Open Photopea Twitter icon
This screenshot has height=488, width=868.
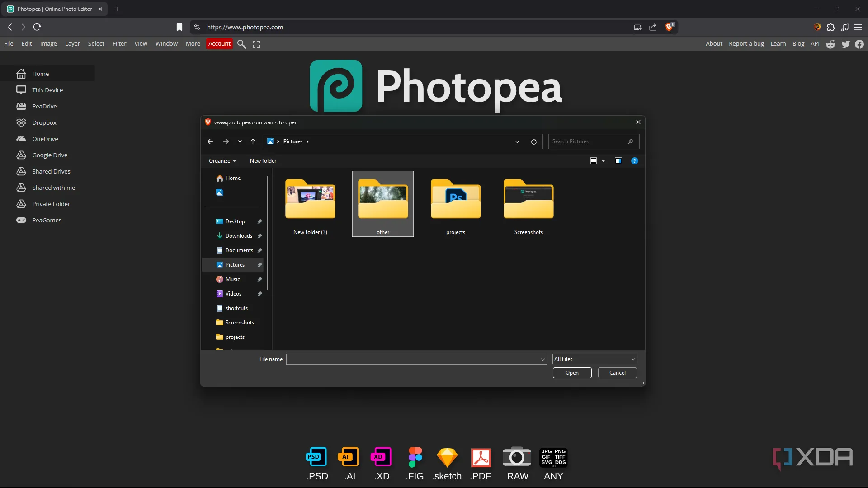pyautogui.click(x=845, y=44)
